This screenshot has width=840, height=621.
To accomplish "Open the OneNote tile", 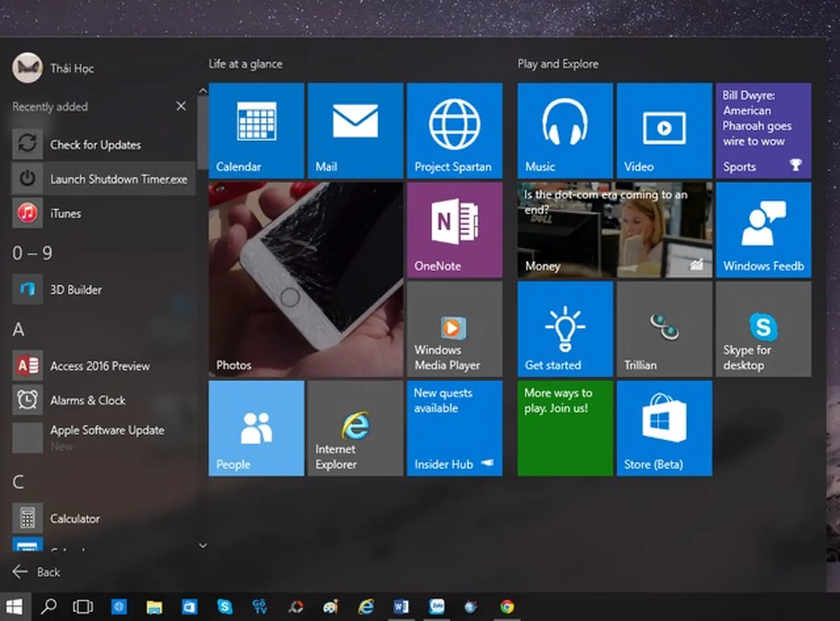I will coord(455,230).
